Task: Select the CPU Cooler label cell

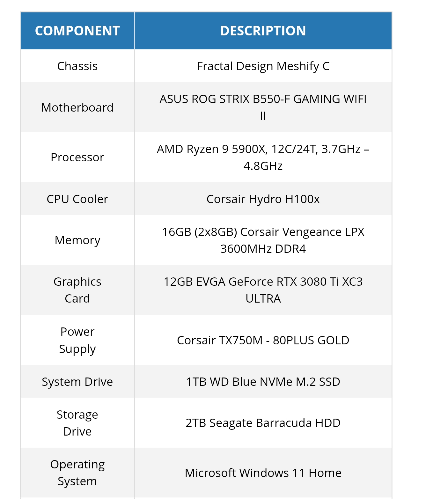Action: [77, 199]
